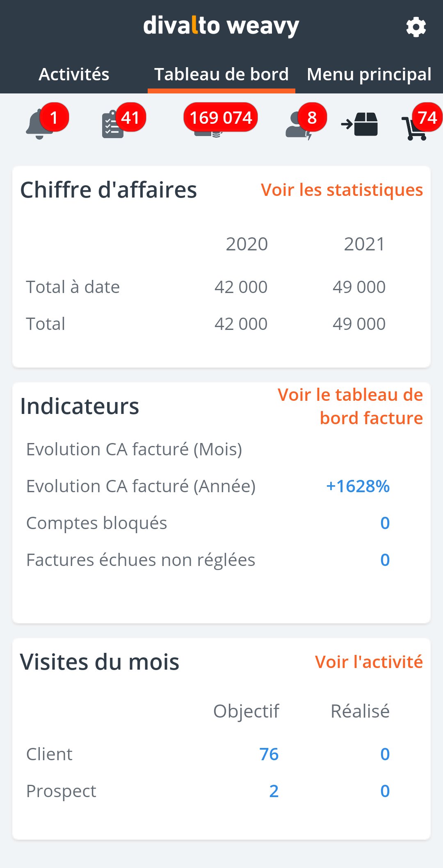
Task: Tap the Comptes bloqués count value
Action: pos(385,523)
